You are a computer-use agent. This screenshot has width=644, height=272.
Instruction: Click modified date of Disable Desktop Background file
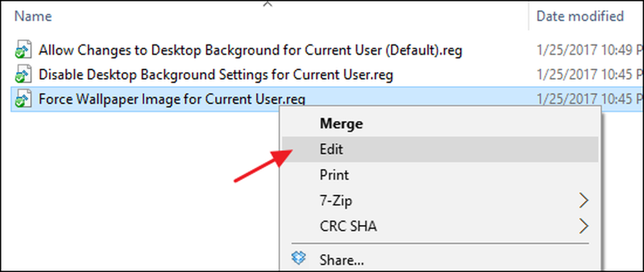click(x=590, y=75)
